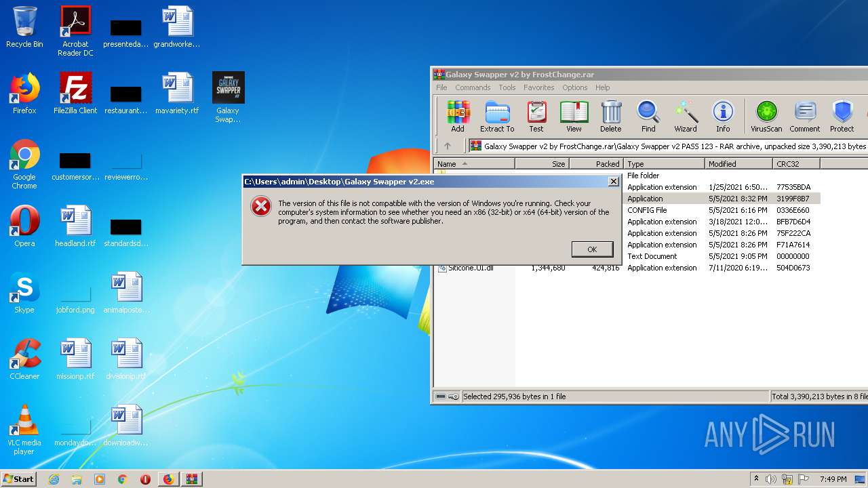The width and height of the screenshot is (868, 488).
Task: Launch the Wizard from WinRAR toolbar
Action: click(x=686, y=116)
